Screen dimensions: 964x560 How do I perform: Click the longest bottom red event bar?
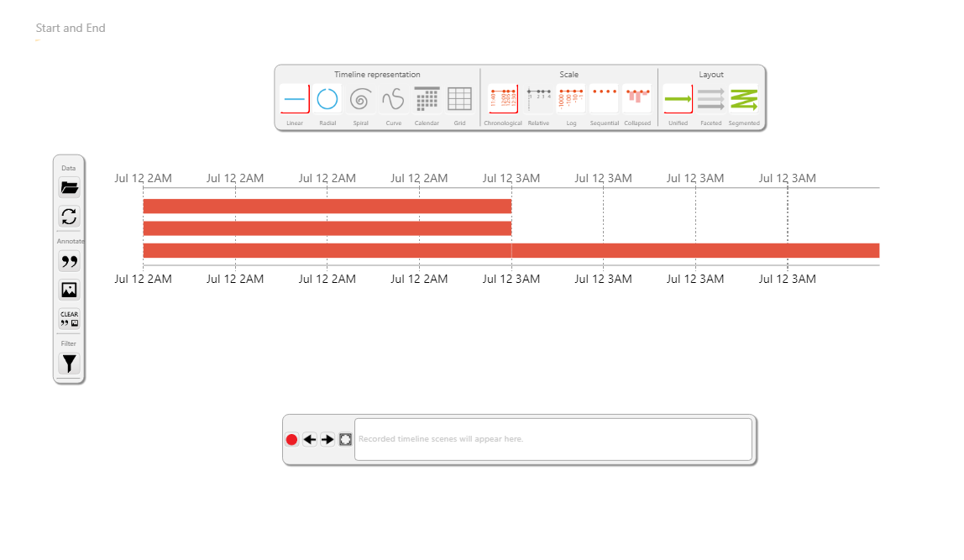511,251
